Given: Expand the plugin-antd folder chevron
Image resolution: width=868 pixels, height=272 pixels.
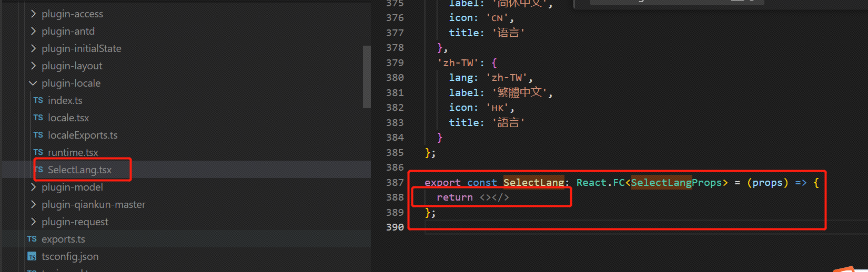Looking at the screenshot, I should tap(33, 31).
